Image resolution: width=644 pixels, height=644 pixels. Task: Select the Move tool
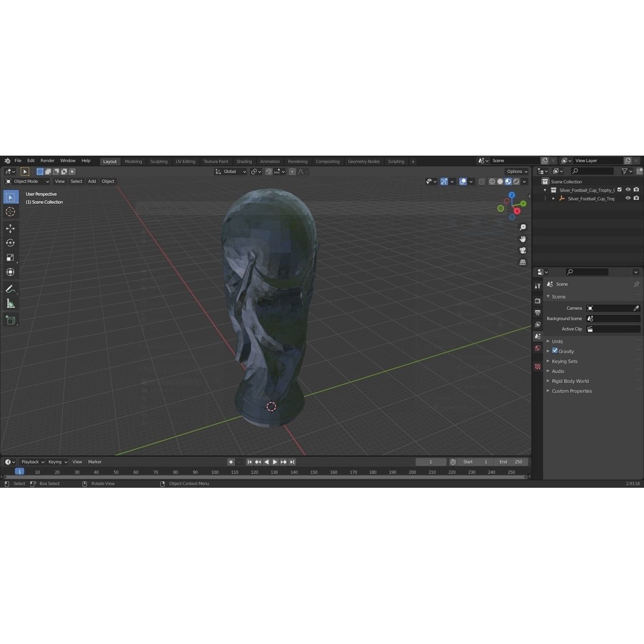point(11,228)
